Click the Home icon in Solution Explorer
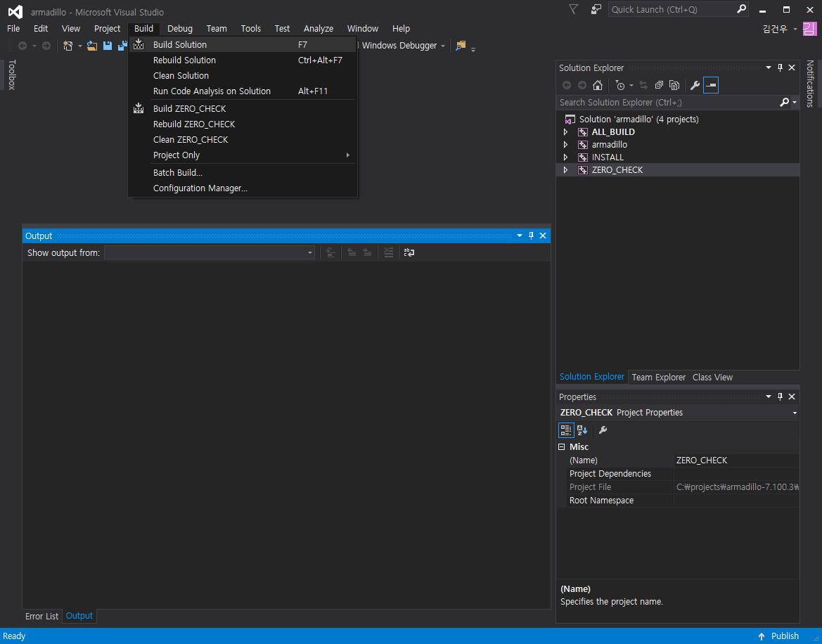This screenshot has width=822, height=644. tap(598, 86)
